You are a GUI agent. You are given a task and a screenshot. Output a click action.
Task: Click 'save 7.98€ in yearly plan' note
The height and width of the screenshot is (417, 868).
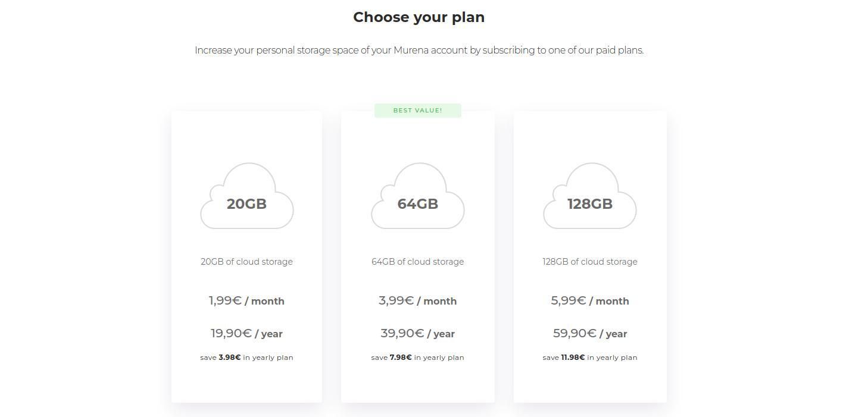click(417, 358)
